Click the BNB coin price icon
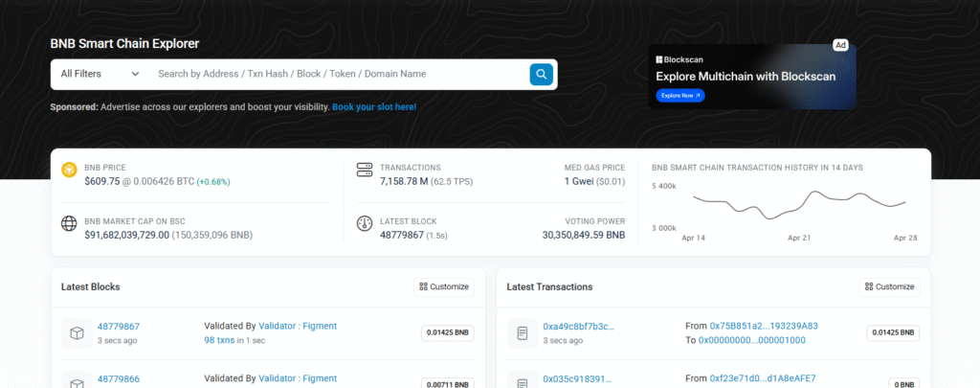Screen dimensions: 980x388 pos(69,170)
